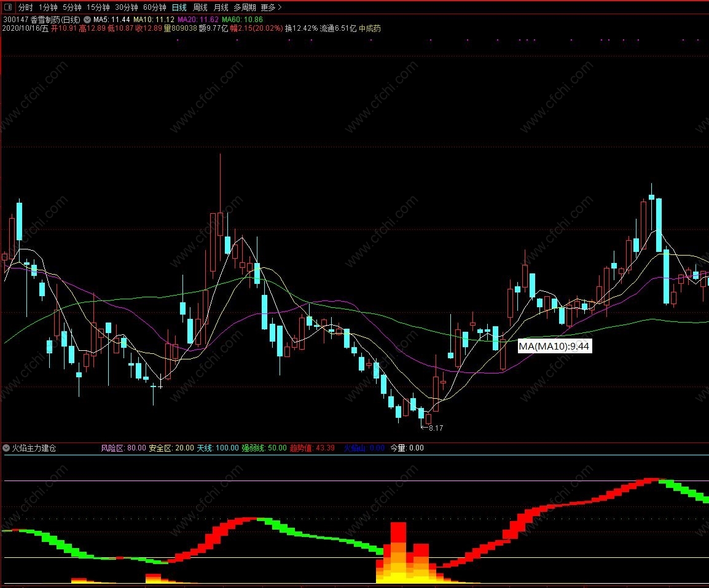Click the MA5: 11.44 value
This screenshot has width=709, height=588.
(x=112, y=20)
